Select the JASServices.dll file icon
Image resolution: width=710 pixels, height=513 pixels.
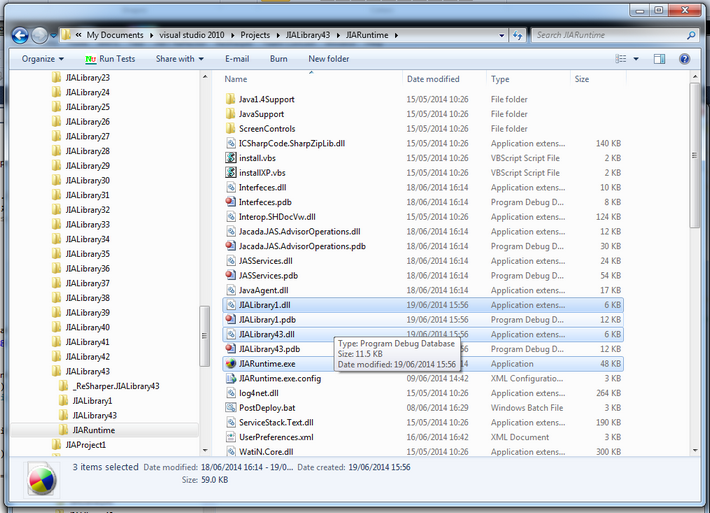[x=231, y=261]
